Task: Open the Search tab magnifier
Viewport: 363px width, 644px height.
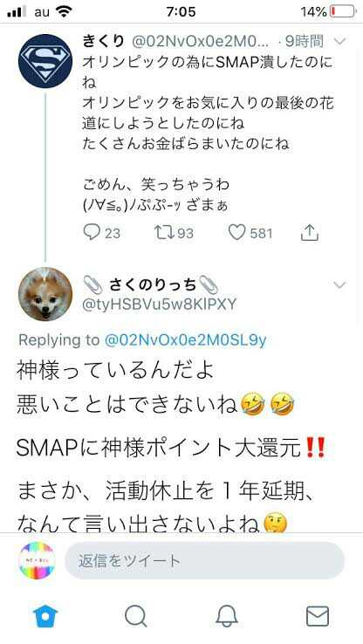Action: click(136, 616)
